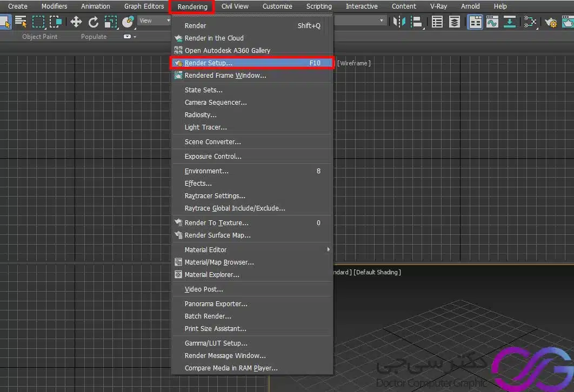Screen dimensions: 574x392
Task: Open the Scripting menu
Action: (319, 6)
